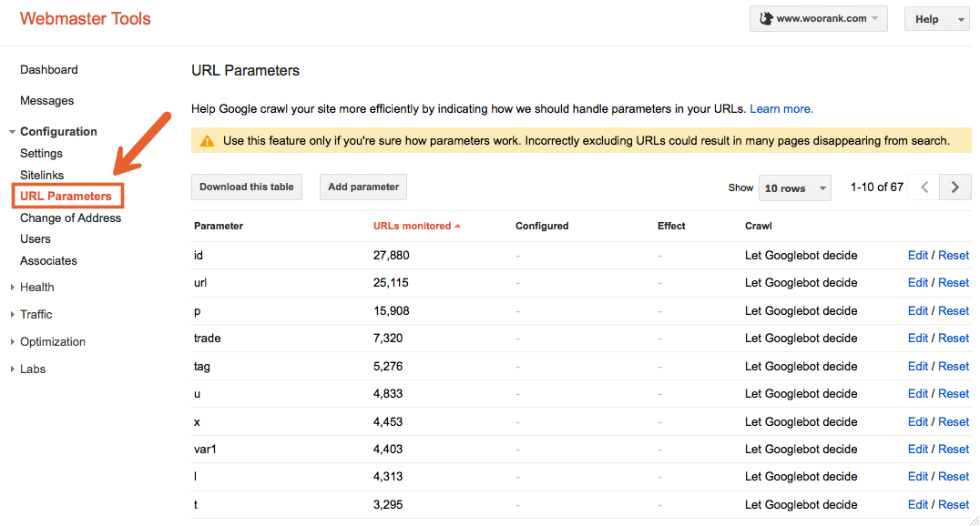Edit the var1 parameter

click(917, 450)
